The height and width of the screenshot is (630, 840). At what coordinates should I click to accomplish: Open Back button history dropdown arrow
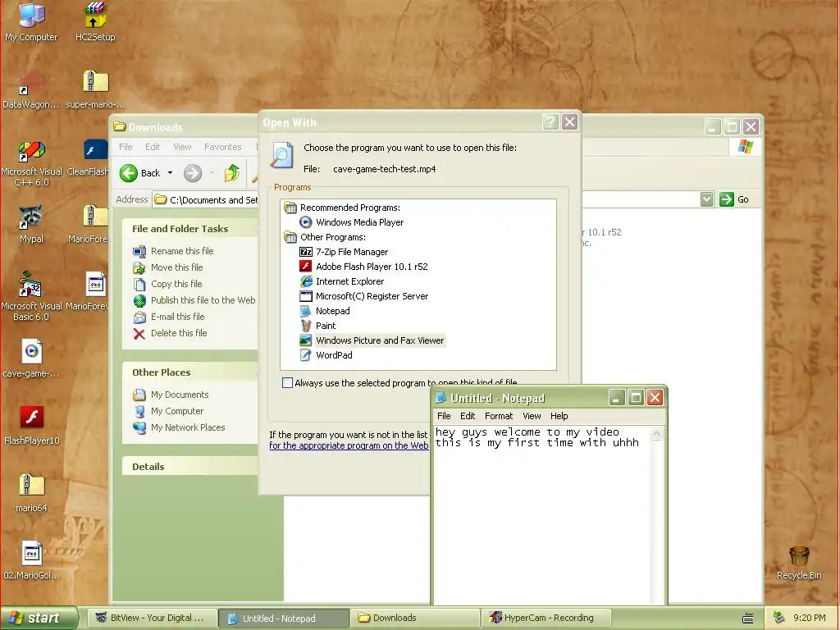[x=171, y=173]
